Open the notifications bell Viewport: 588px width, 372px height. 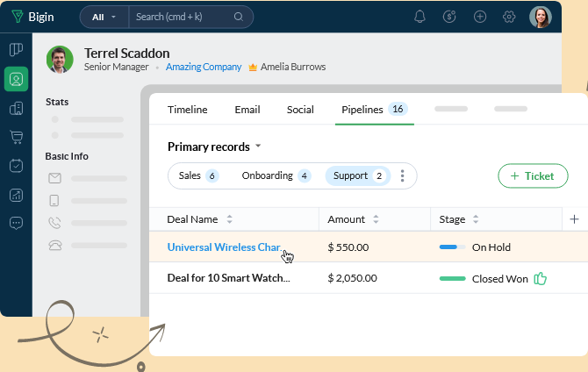(x=419, y=17)
